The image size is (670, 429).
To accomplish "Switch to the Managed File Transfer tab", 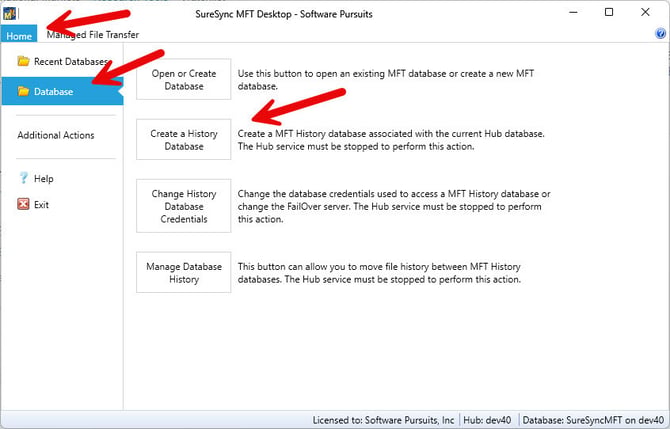I will [x=93, y=35].
